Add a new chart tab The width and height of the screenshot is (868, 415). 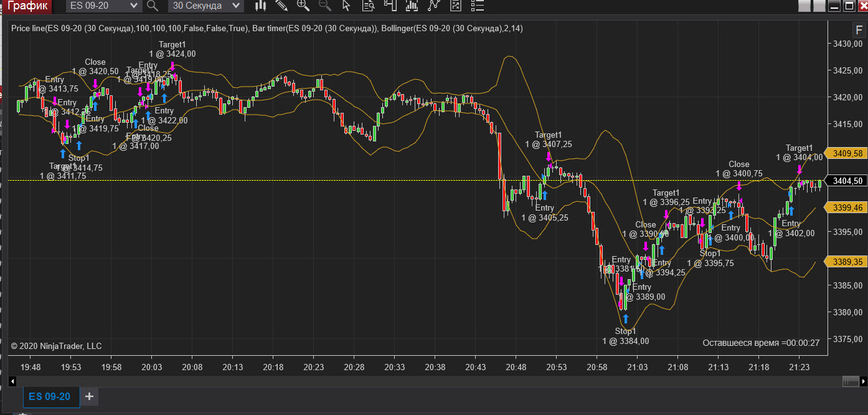[89, 396]
